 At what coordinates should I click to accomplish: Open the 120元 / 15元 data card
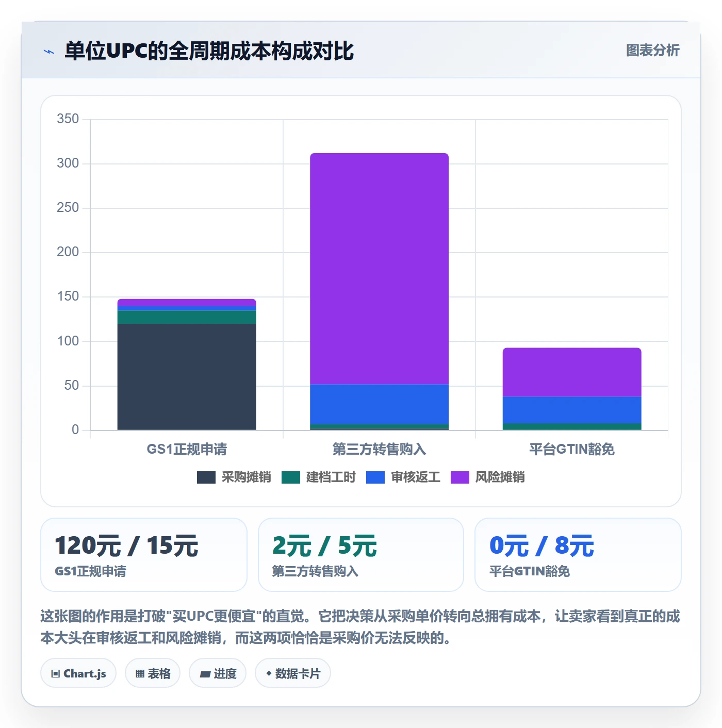tap(144, 555)
